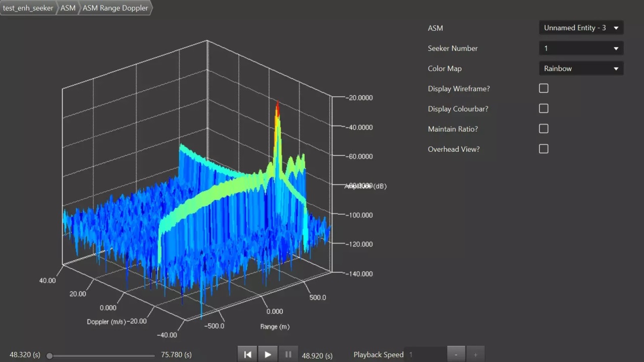The height and width of the screenshot is (362, 644).
Task: Open the Color Map Rainbow dropdown
Action: coord(581,69)
